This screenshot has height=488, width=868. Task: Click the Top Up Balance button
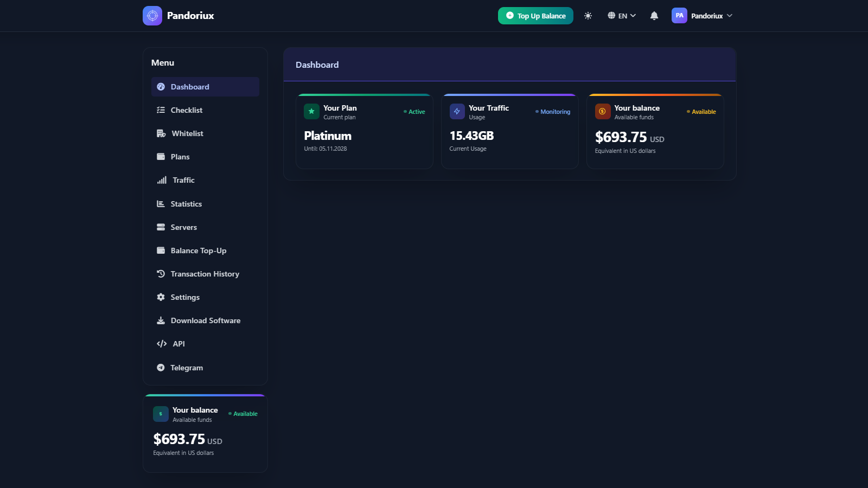(535, 16)
